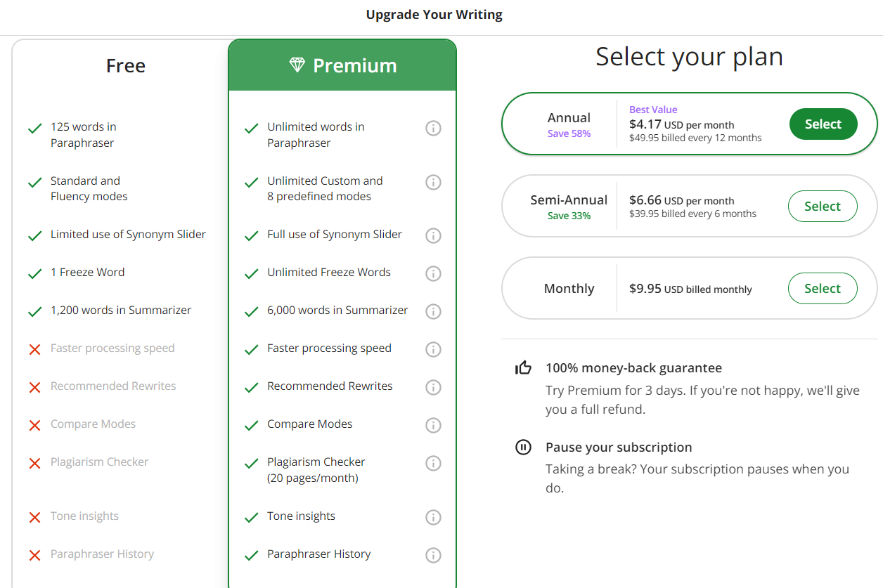Click the Annual plan option card
The image size is (883, 588).
pos(569,124)
